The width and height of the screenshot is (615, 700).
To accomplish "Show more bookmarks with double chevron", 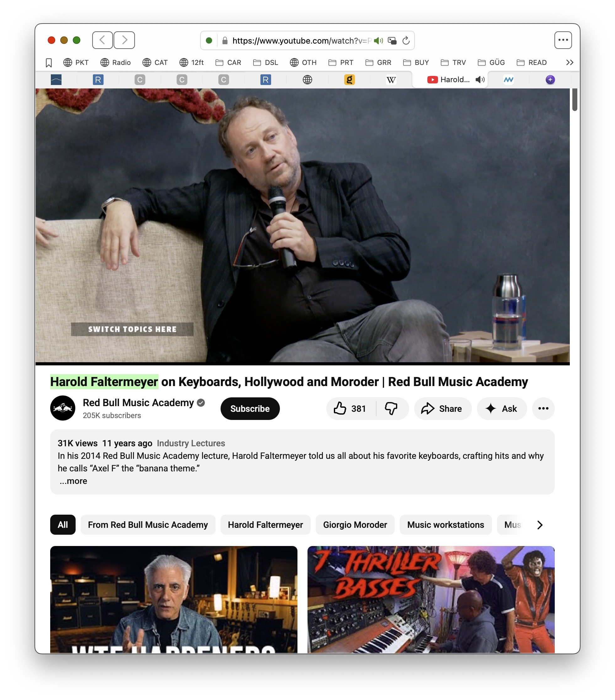I will point(570,63).
